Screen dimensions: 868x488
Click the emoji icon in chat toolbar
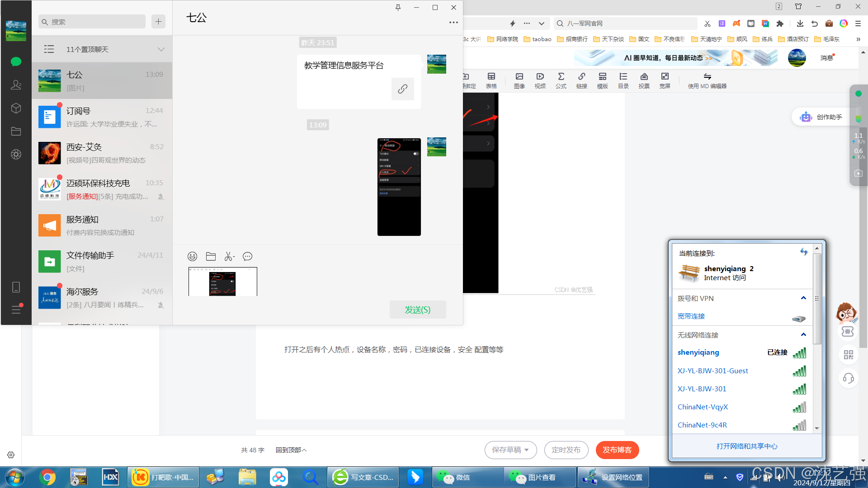pos(193,257)
